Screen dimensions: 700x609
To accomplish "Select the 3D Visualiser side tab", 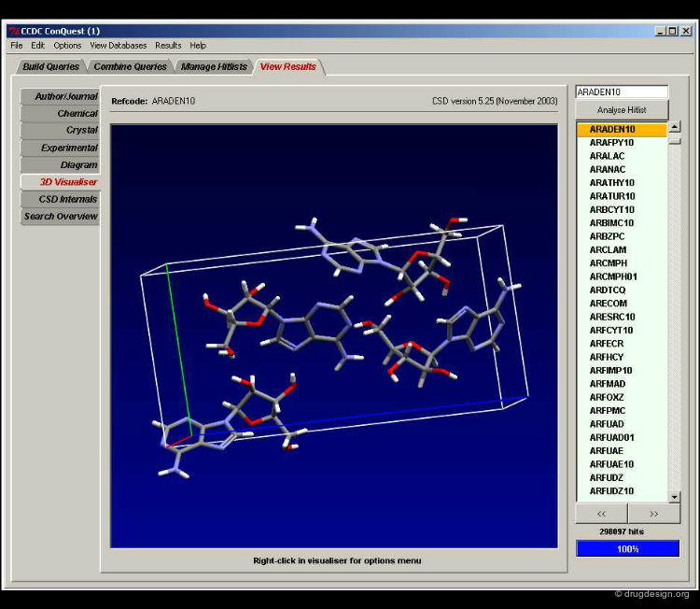I will point(61,182).
